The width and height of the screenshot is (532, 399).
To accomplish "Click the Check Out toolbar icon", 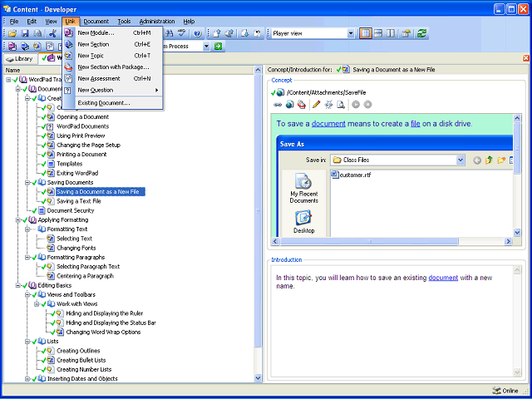I will 245,33.
